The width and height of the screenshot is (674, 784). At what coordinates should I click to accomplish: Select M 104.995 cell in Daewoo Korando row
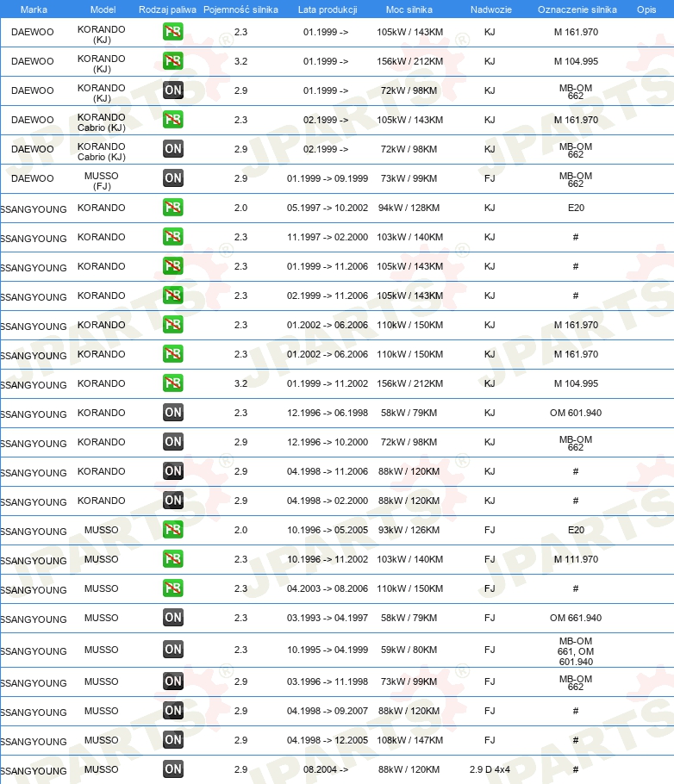[x=576, y=61]
